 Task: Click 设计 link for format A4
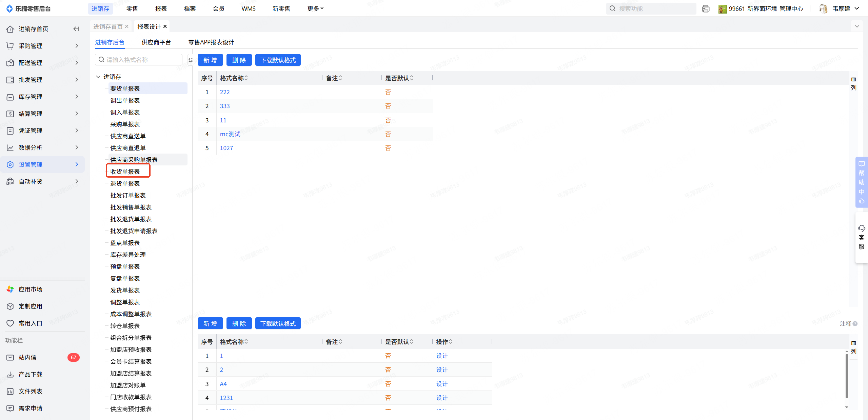point(441,384)
